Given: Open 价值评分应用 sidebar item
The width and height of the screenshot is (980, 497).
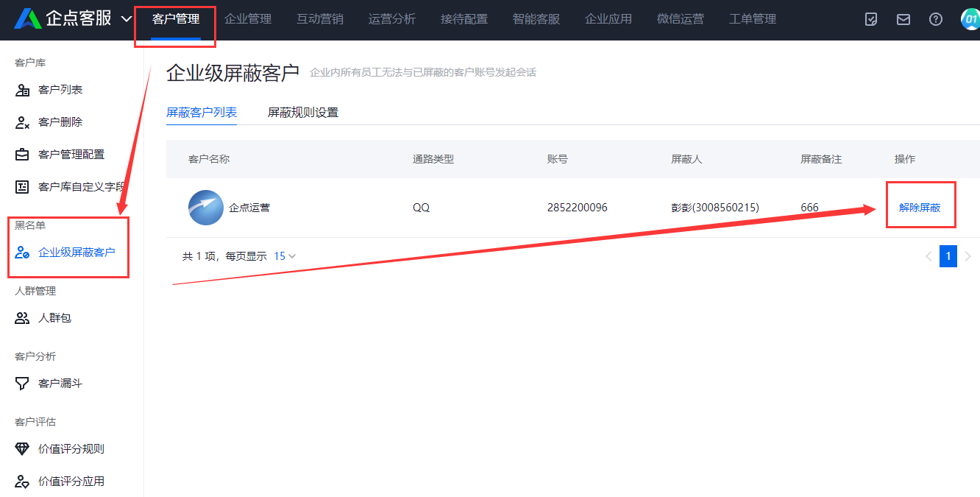Looking at the screenshot, I should pos(71,482).
